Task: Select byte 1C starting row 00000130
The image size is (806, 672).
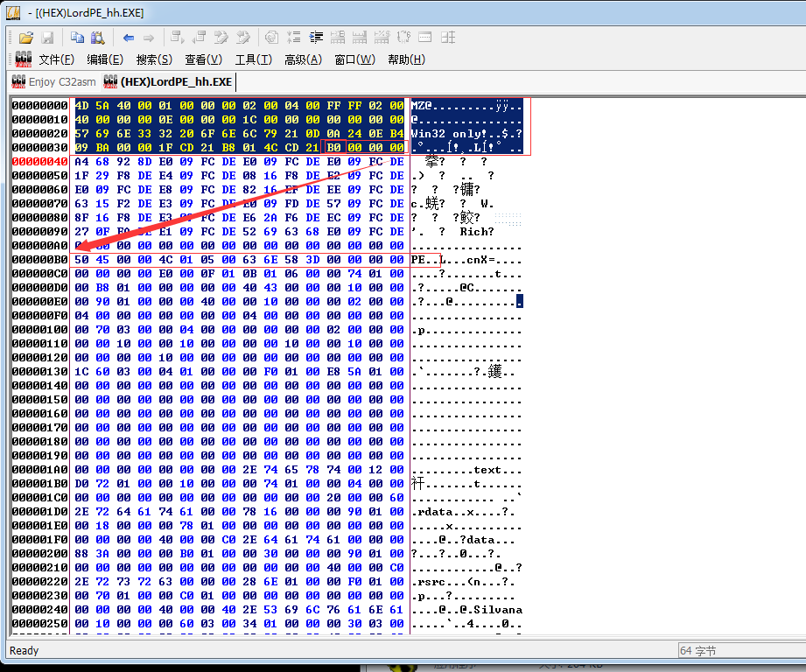Action: [81, 372]
